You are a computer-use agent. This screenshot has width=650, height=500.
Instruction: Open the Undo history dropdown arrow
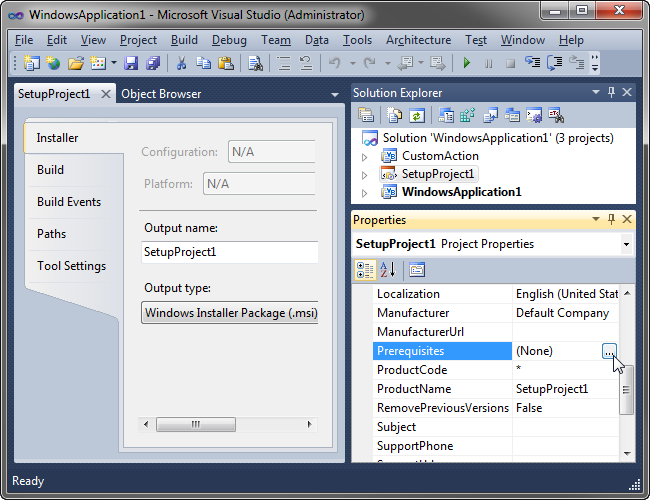click(353, 63)
